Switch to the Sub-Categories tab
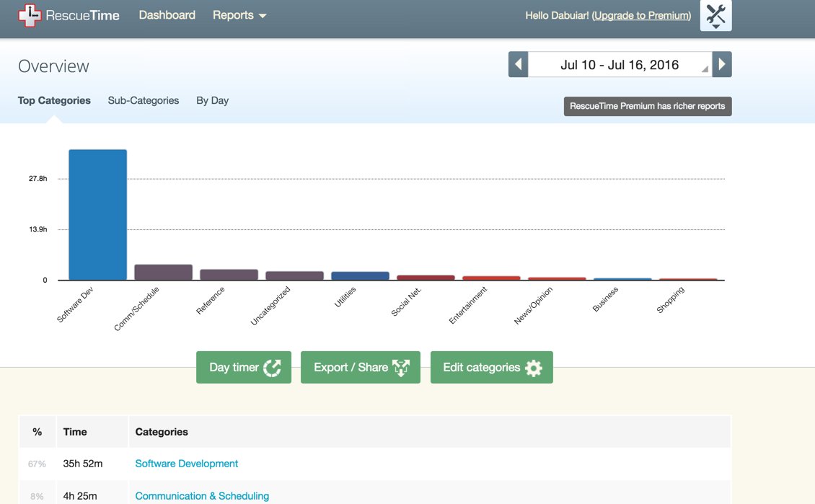815x504 pixels. (x=144, y=100)
